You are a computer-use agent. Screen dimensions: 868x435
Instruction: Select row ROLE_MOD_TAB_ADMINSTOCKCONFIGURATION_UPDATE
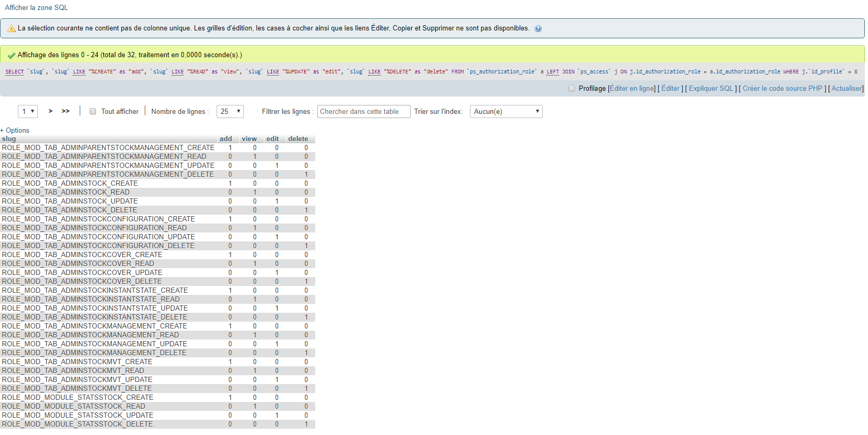click(x=157, y=237)
